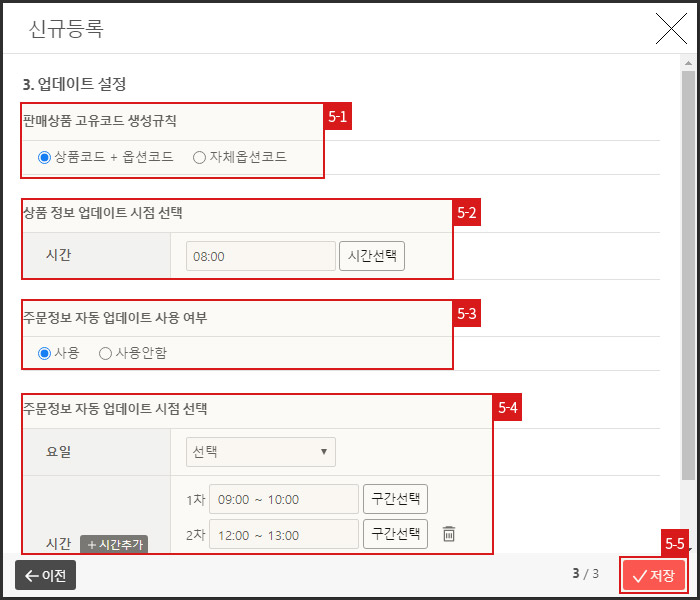Click the 3. 업데이트 설정 section title
This screenshot has width=700, height=600.
(75, 84)
